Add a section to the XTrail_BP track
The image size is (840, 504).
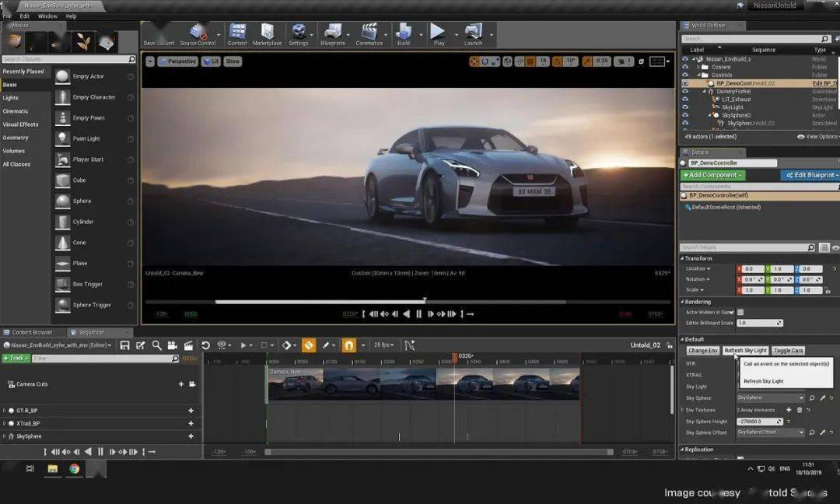coord(191,424)
